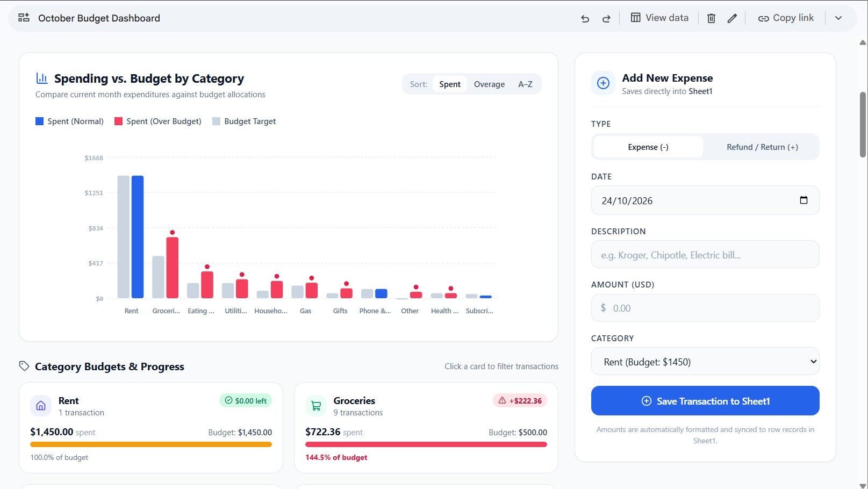Screen dimensions: 868x489
Task: Click the Budget Target legend entry
Action: (244, 121)
